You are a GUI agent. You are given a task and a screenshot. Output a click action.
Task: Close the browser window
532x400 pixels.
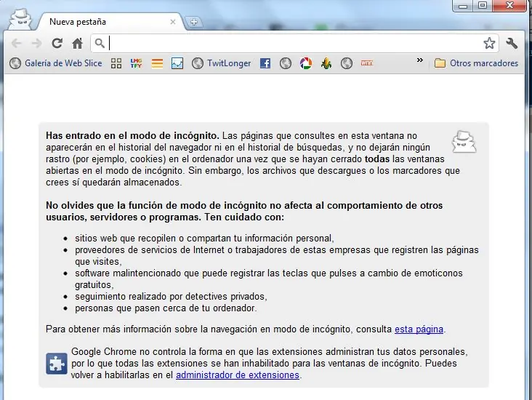(509, 6)
